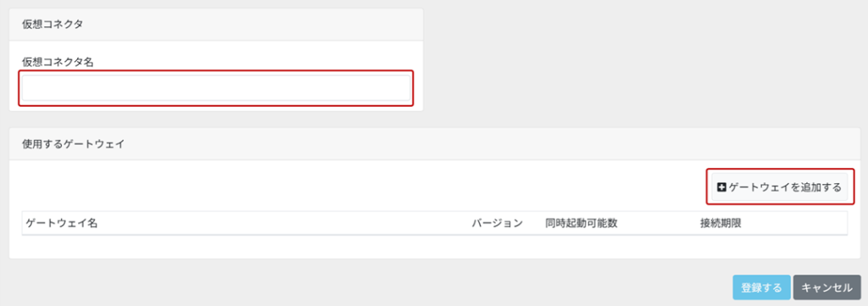Click the 仮想コネクタ panel heading

tap(53, 25)
